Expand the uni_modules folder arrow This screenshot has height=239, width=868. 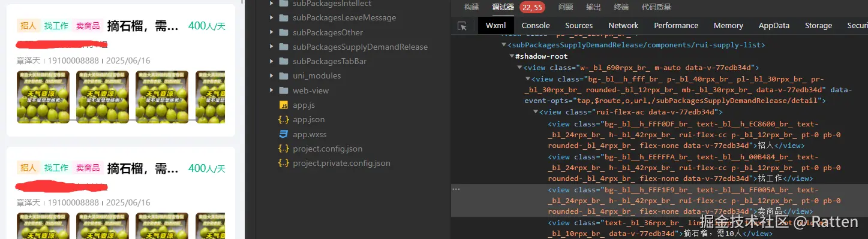(271, 75)
